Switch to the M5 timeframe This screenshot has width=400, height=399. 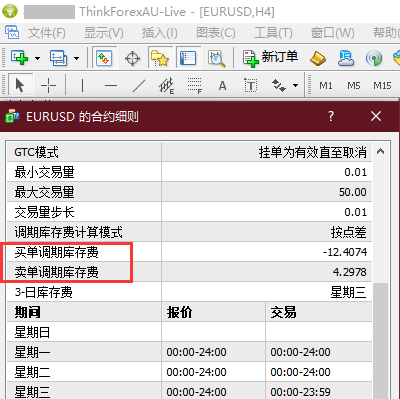click(x=354, y=86)
